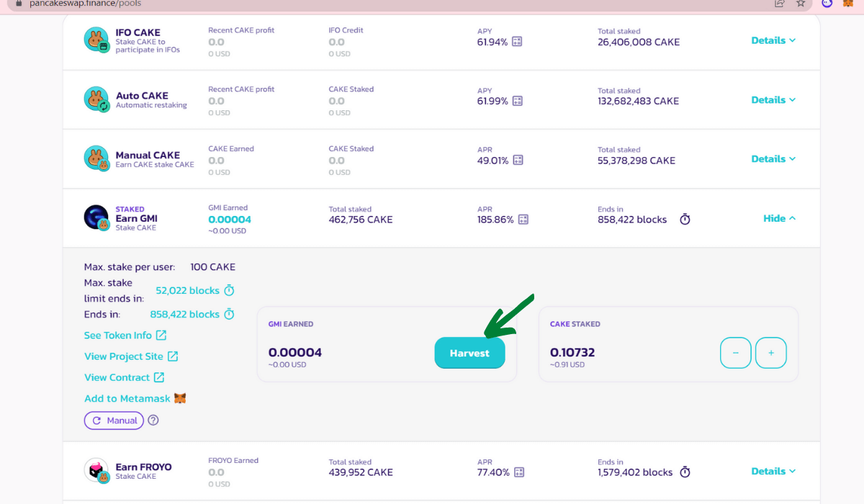Viewport: 864px width, 504px height.
Task: Open APR calculator for Earn GMI 185.86%
Action: coord(523,219)
